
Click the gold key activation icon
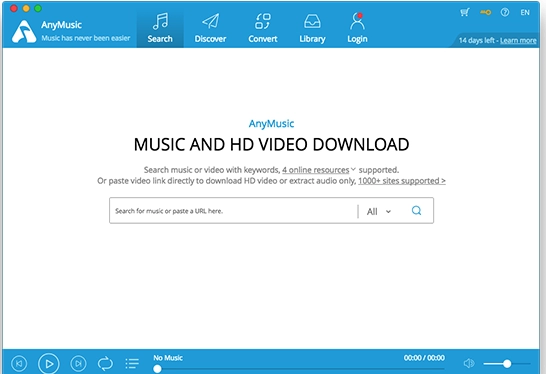click(485, 13)
